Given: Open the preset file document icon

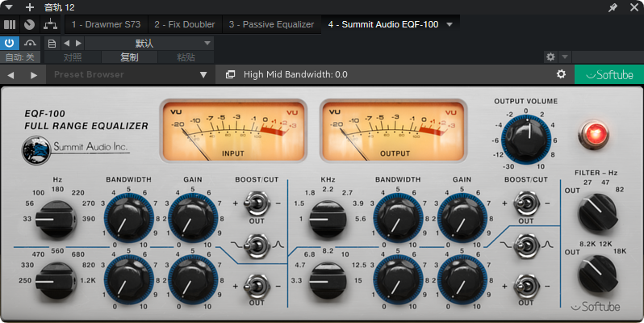Looking at the screenshot, I should click(52, 43).
